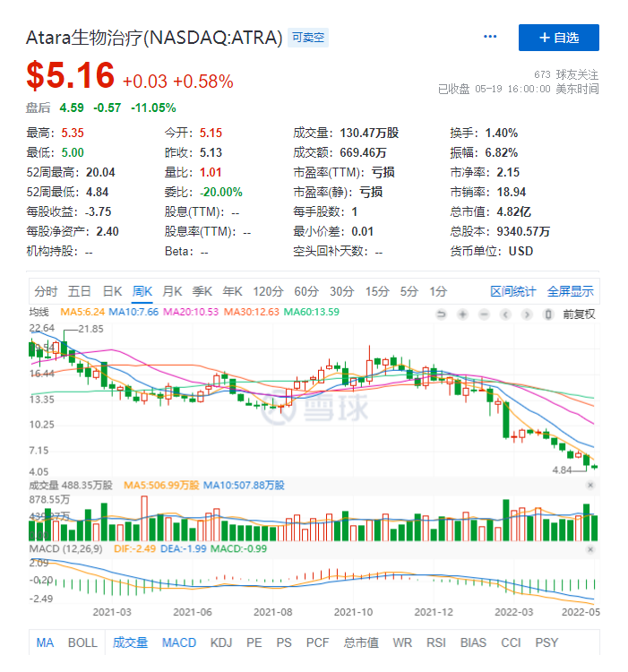The image size is (628, 672).
Task: Click the MA10:7.66 moving average label
Action: (x=133, y=312)
